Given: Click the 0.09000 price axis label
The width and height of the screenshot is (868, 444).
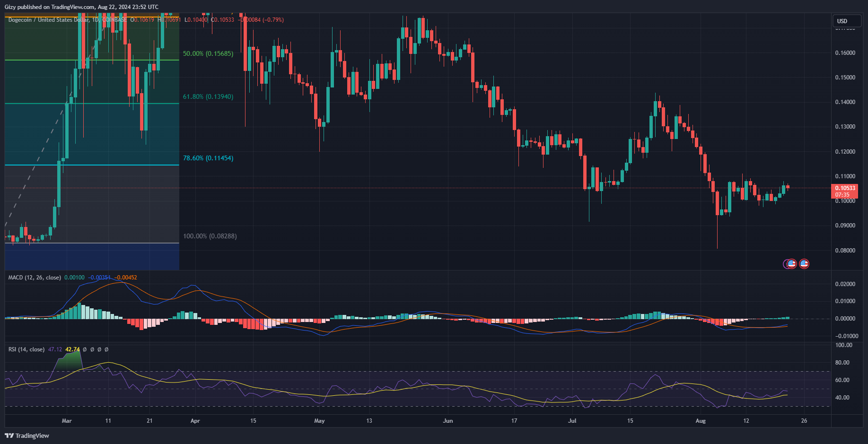Looking at the screenshot, I should 845,226.
